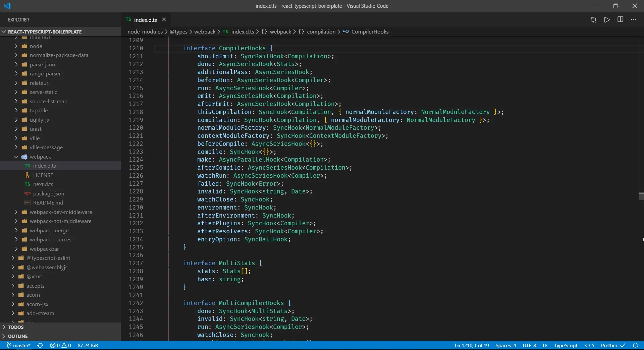Screen dimensions: 644x350
Task: Select the parse-json folder
Action: coord(60,65)
